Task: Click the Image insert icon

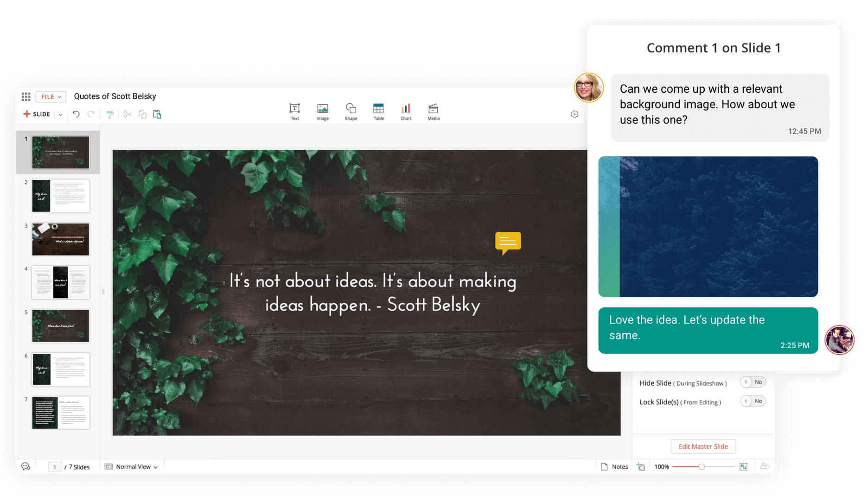Action: click(x=322, y=111)
